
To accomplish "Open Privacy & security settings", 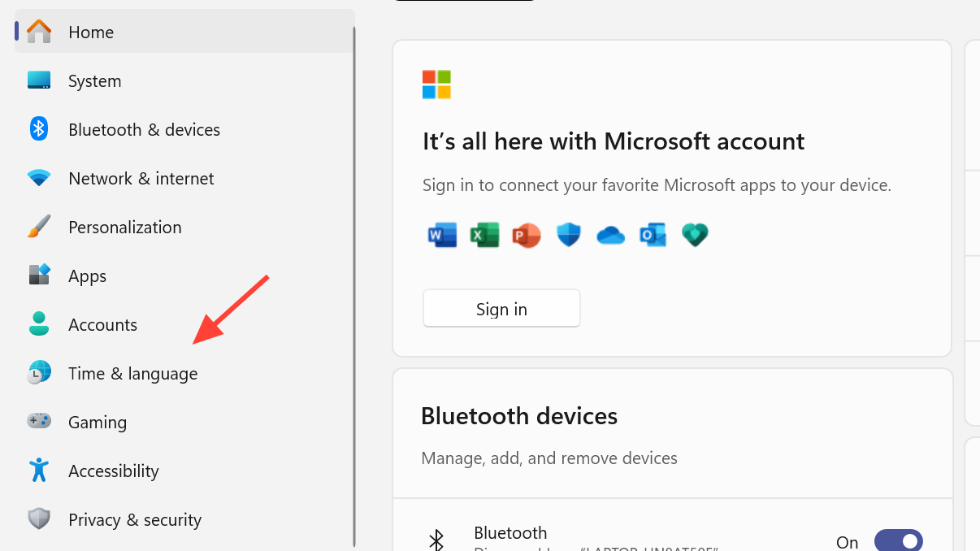I will 184,519.
